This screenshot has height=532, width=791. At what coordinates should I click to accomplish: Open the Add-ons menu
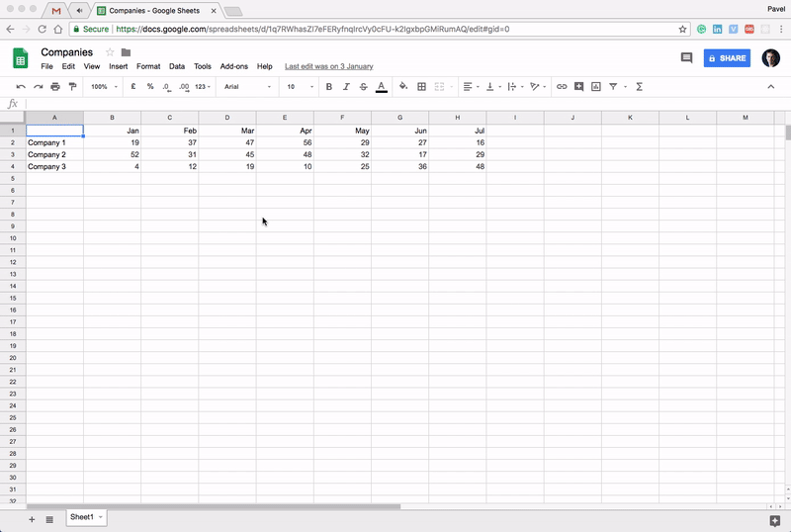point(234,66)
